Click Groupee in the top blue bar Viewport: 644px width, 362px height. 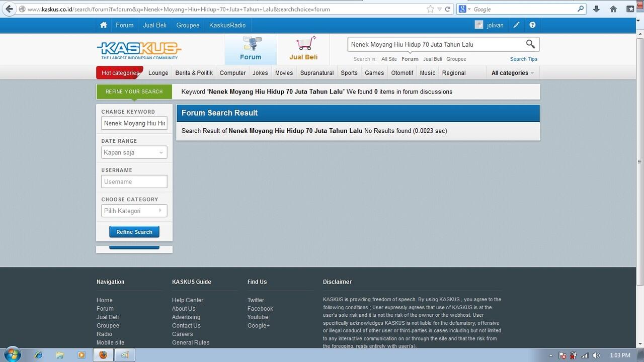coord(188,25)
